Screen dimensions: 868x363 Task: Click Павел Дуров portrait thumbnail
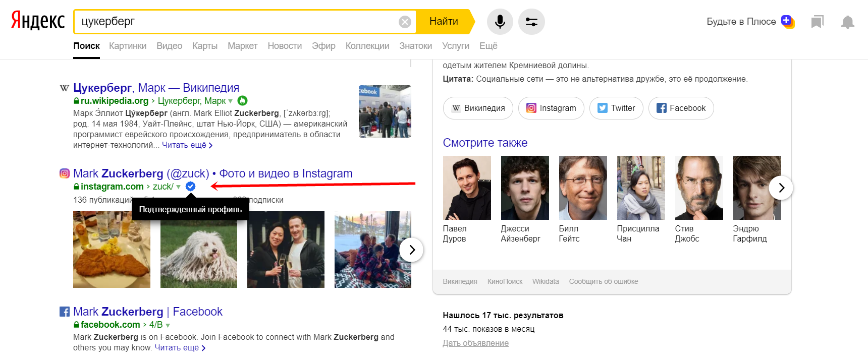[467, 188]
